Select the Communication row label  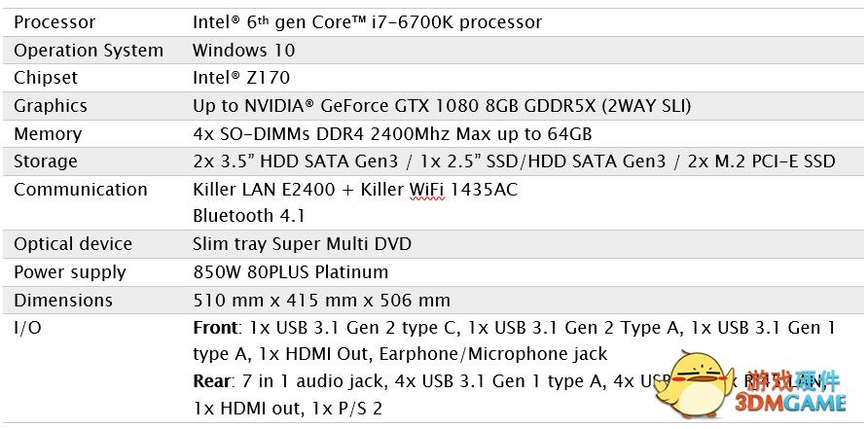click(x=81, y=190)
